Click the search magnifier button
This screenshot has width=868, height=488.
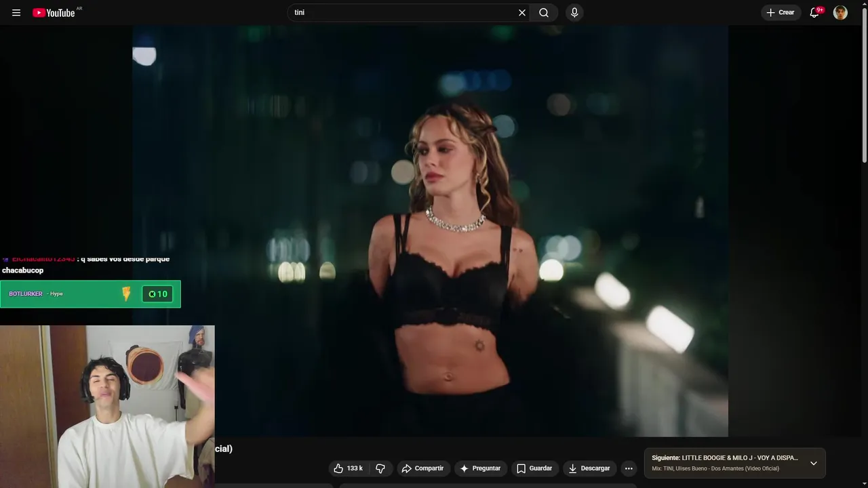point(544,13)
